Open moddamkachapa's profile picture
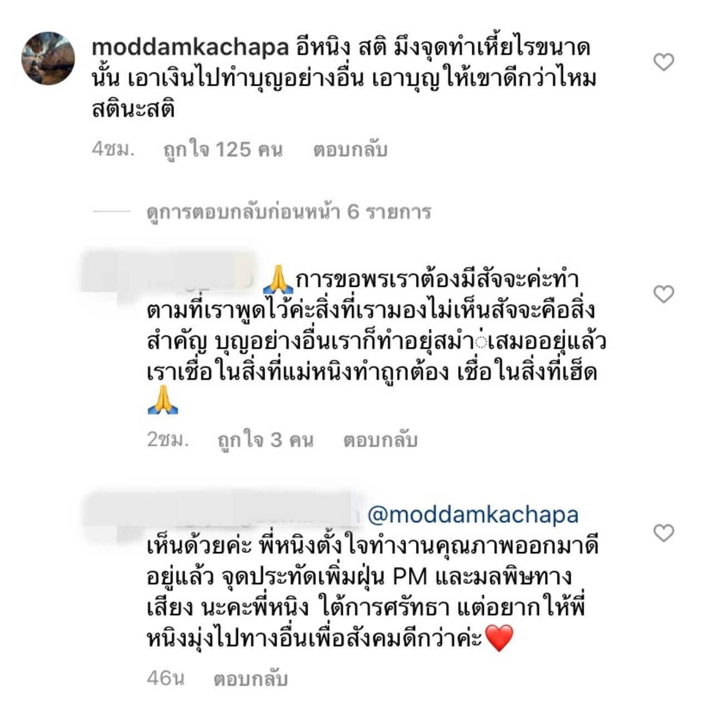The image size is (712, 728). point(48,58)
